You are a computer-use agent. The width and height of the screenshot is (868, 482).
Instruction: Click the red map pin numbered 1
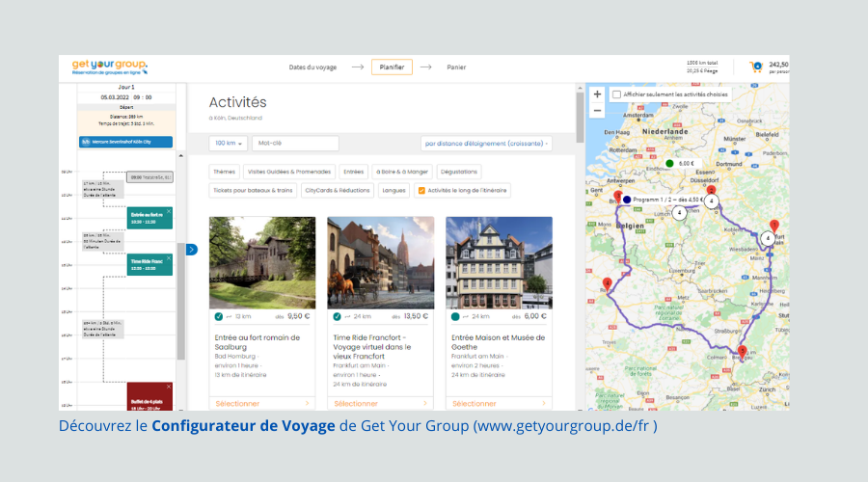pyautogui.click(x=773, y=226)
